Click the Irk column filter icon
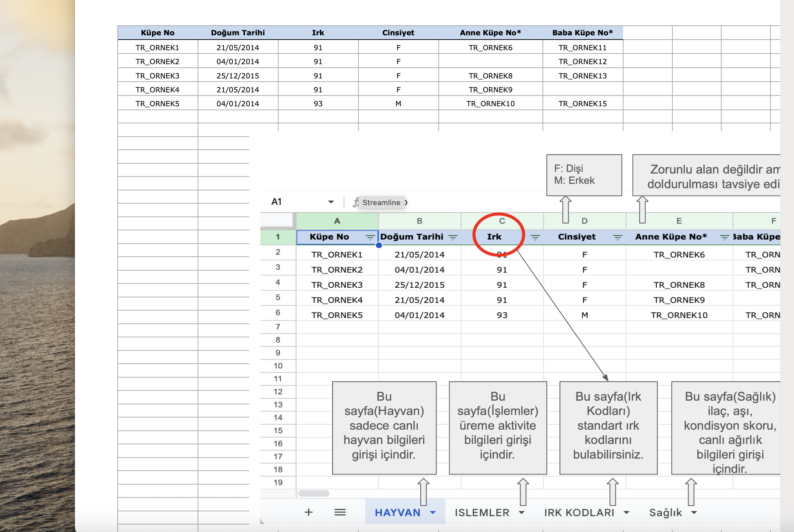The image size is (794, 532). click(x=535, y=237)
